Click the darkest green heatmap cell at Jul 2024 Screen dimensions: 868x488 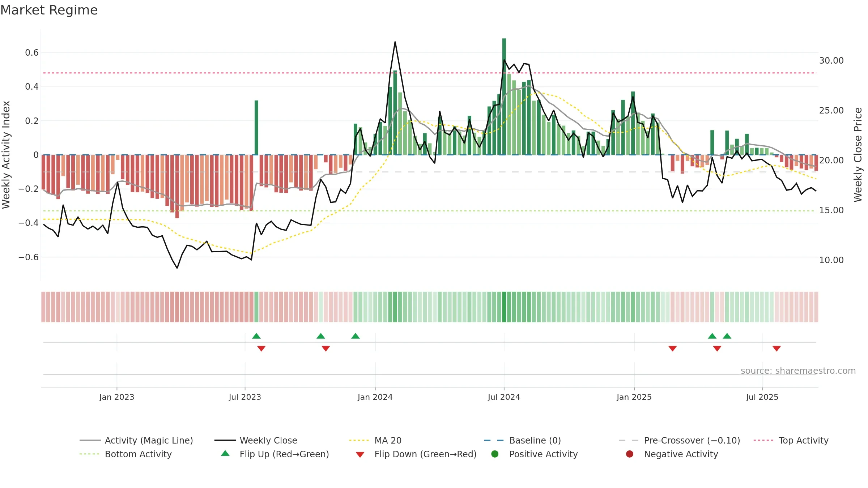tap(504, 307)
